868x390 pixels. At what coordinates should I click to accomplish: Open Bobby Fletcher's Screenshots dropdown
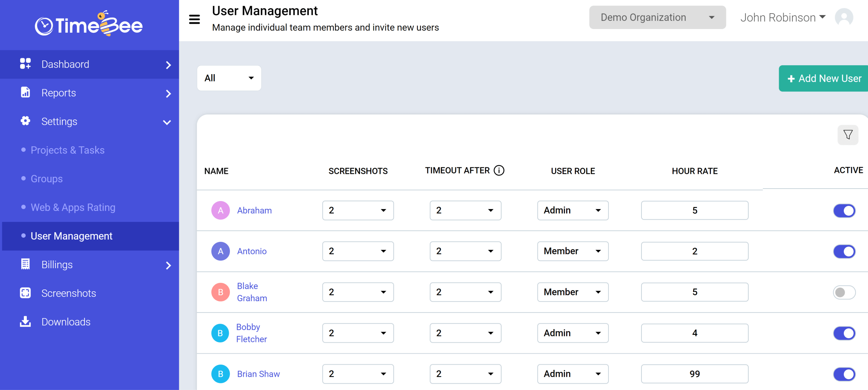[x=358, y=333]
